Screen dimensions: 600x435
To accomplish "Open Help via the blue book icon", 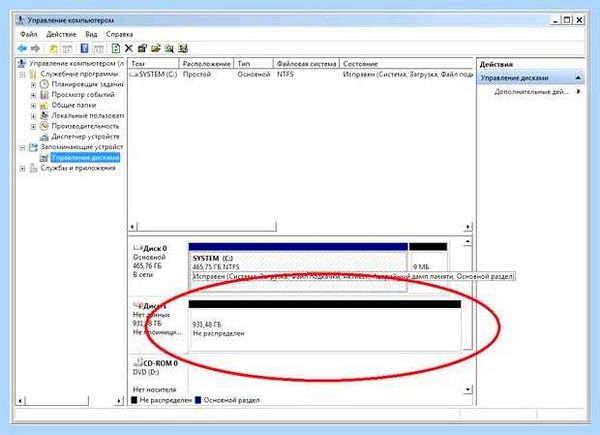I will [85, 48].
